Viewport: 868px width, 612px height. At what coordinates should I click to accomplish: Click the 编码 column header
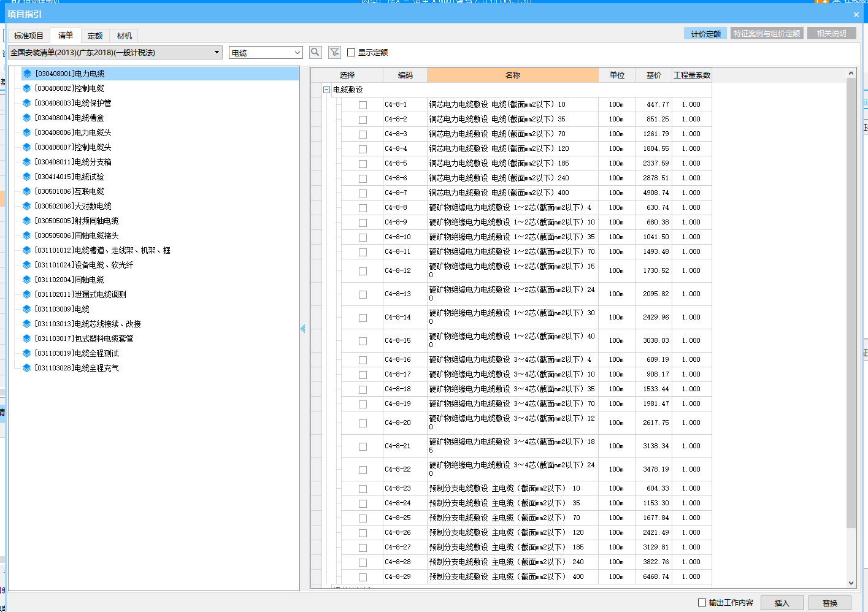click(x=405, y=75)
